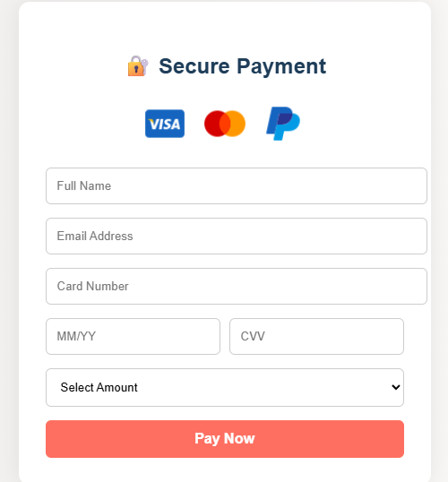Select the MM/YY expiry field
Image resolution: width=448 pixels, height=482 pixels.
[133, 336]
